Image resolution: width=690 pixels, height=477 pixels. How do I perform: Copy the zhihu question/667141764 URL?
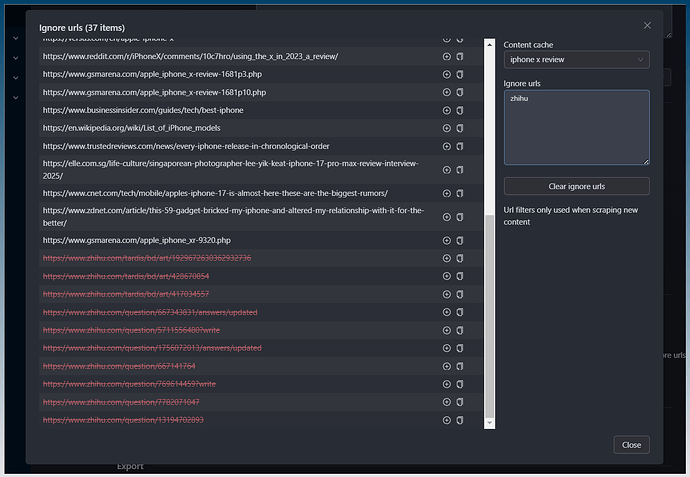tap(460, 367)
